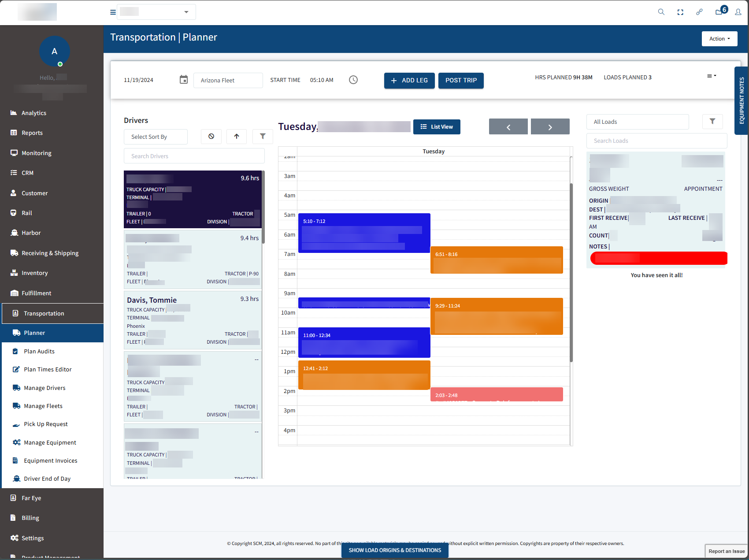The height and width of the screenshot is (560, 749).
Task: Clear driver sort with the ban icon
Action: click(x=211, y=137)
